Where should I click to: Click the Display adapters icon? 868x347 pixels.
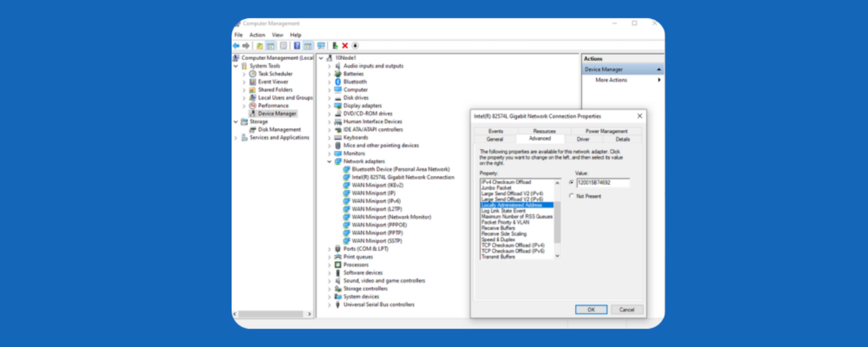click(x=338, y=105)
